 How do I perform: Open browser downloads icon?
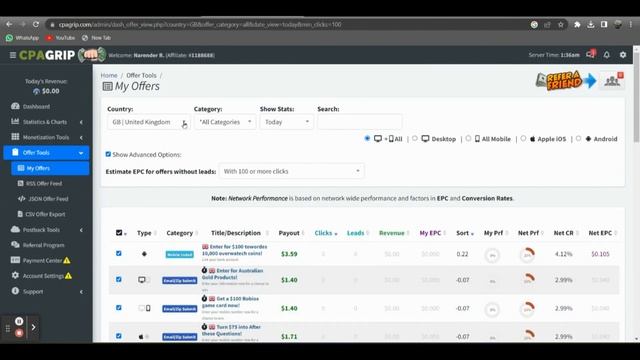pyautogui.click(x=591, y=24)
